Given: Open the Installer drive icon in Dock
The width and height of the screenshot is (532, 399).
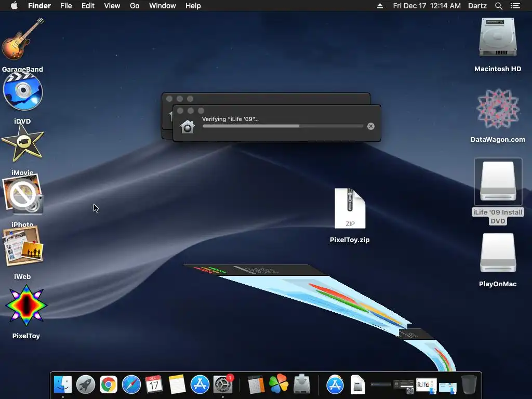Looking at the screenshot, I should click(302, 384).
